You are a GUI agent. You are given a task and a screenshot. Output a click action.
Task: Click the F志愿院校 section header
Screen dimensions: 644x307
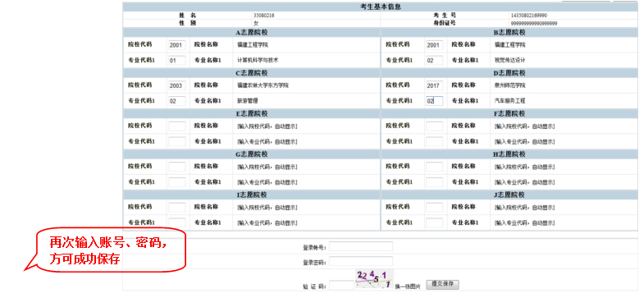pos(509,114)
